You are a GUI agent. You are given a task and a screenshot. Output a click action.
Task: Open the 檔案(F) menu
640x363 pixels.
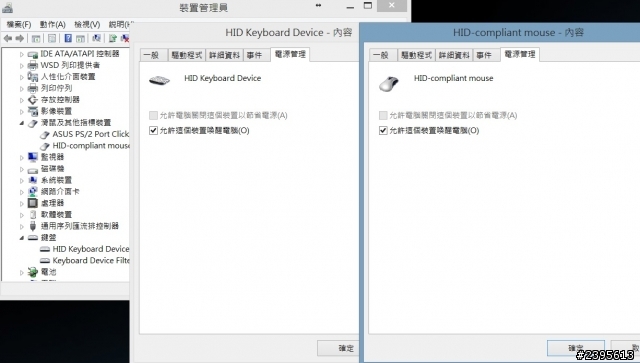(x=19, y=24)
